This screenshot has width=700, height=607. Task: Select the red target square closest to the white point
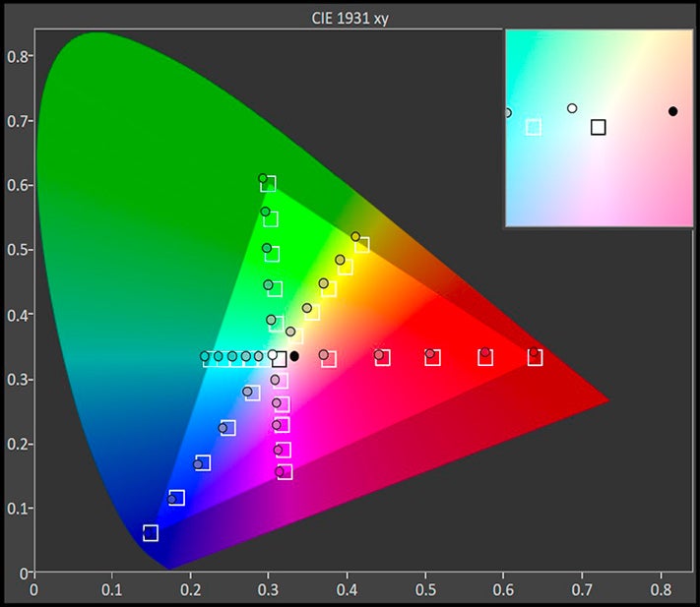click(329, 359)
